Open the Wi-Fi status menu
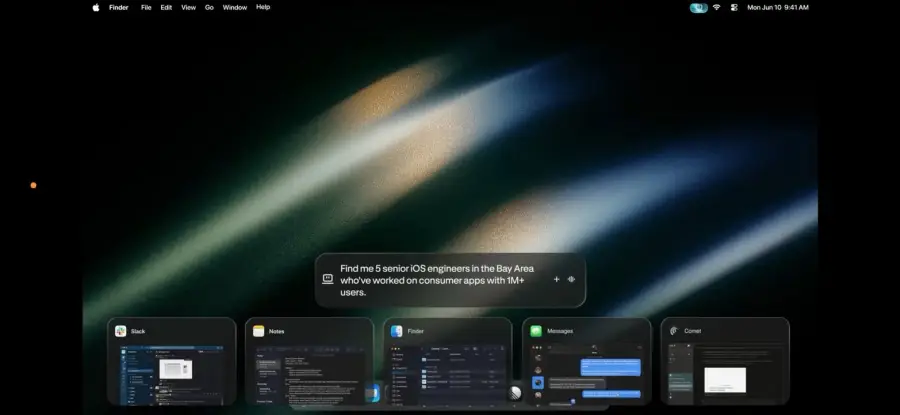 (716, 7)
